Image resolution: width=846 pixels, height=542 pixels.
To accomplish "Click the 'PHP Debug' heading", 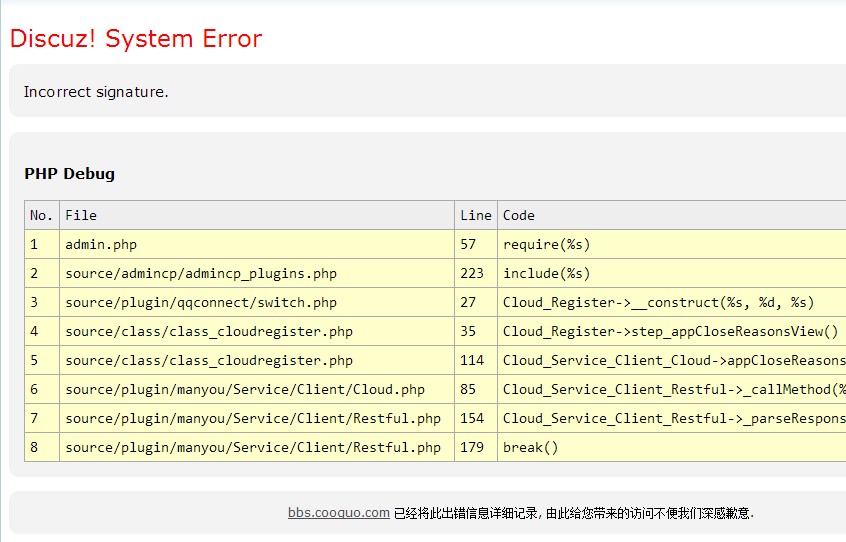I will coord(70,174).
